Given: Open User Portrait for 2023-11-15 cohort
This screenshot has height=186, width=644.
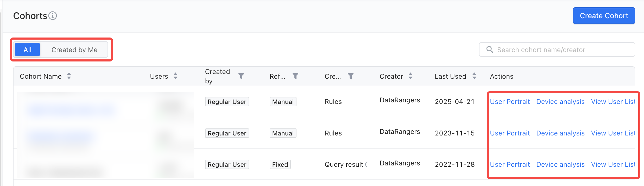Looking at the screenshot, I should click(510, 133).
